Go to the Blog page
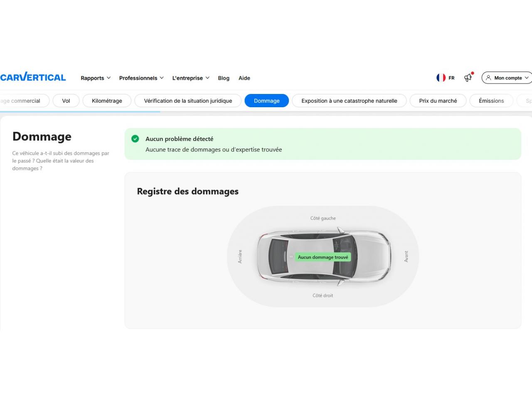Viewport: 532px width, 399px height. pyautogui.click(x=224, y=78)
